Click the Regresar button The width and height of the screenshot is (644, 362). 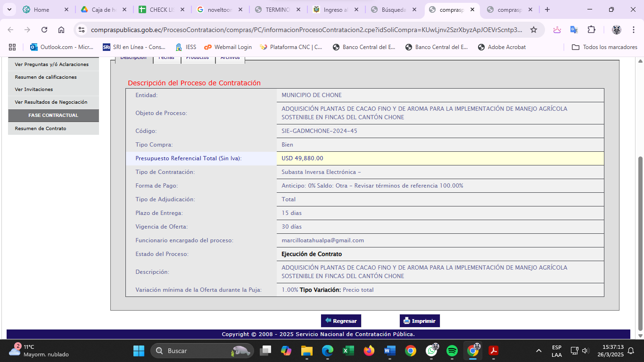click(341, 321)
